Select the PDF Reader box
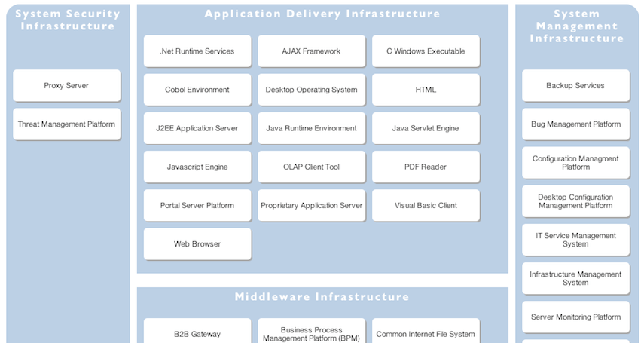Image resolution: width=644 pixels, height=343 pixels. click(x=426, y=167)
